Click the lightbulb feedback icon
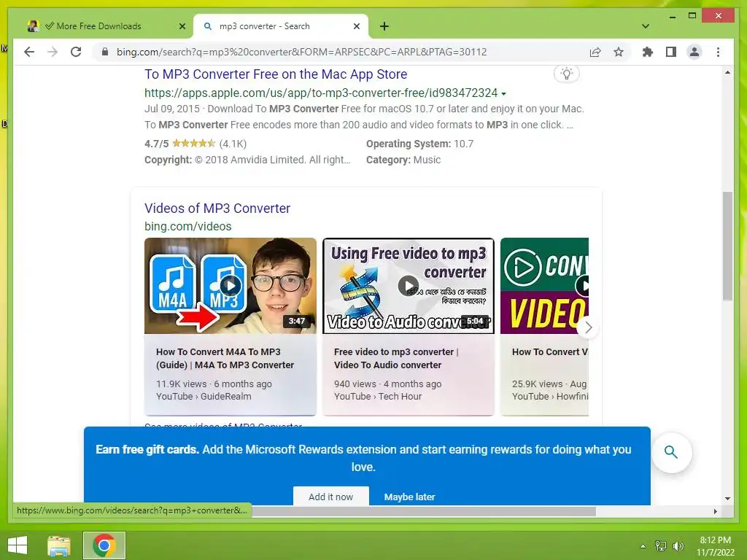The width and height of the screenshot is (747, 560). click(566, 74)
